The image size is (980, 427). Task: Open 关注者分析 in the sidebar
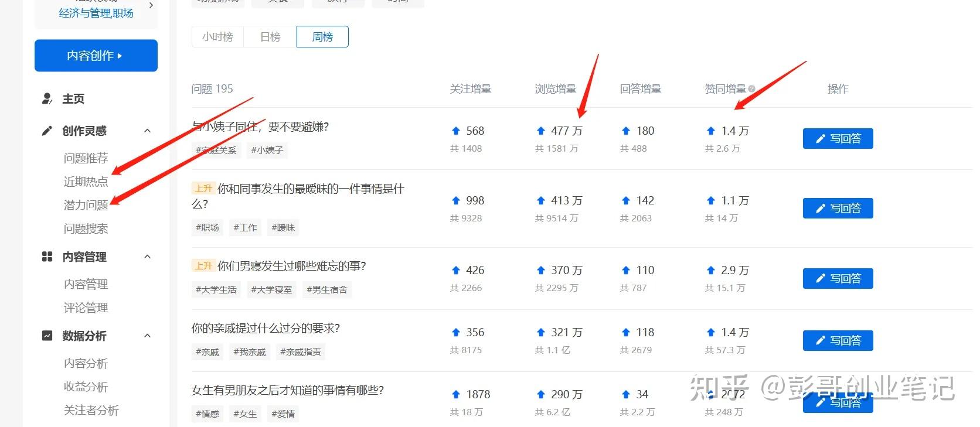91,410
